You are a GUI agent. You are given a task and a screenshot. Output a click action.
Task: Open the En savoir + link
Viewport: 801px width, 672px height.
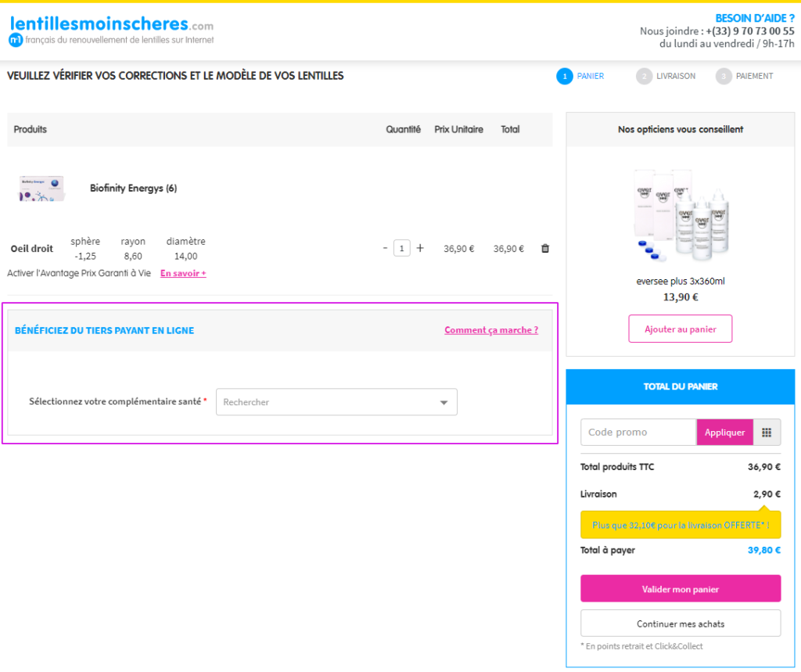pyautogui.click(x=183, y=273)
